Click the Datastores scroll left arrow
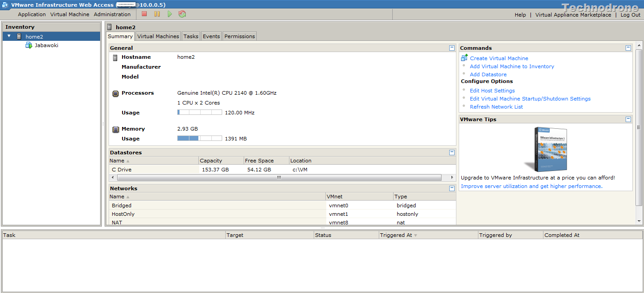The image size is (644, 293). 113,178
